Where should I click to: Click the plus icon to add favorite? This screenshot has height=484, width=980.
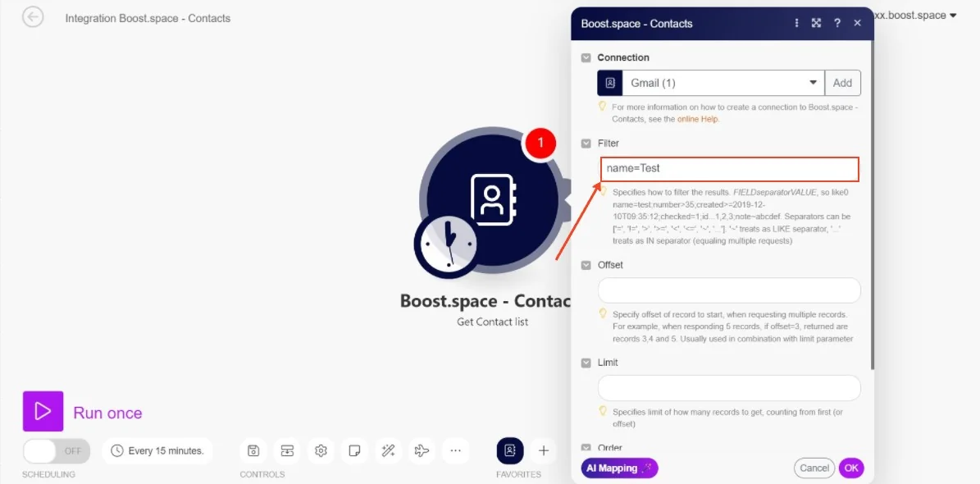[x=544, y=450]
